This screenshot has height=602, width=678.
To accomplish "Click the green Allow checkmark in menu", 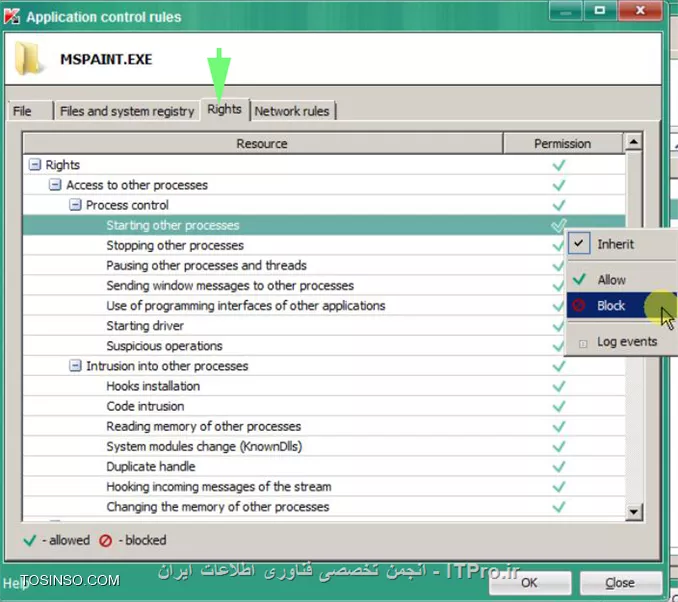I will (x=579, y=279).
